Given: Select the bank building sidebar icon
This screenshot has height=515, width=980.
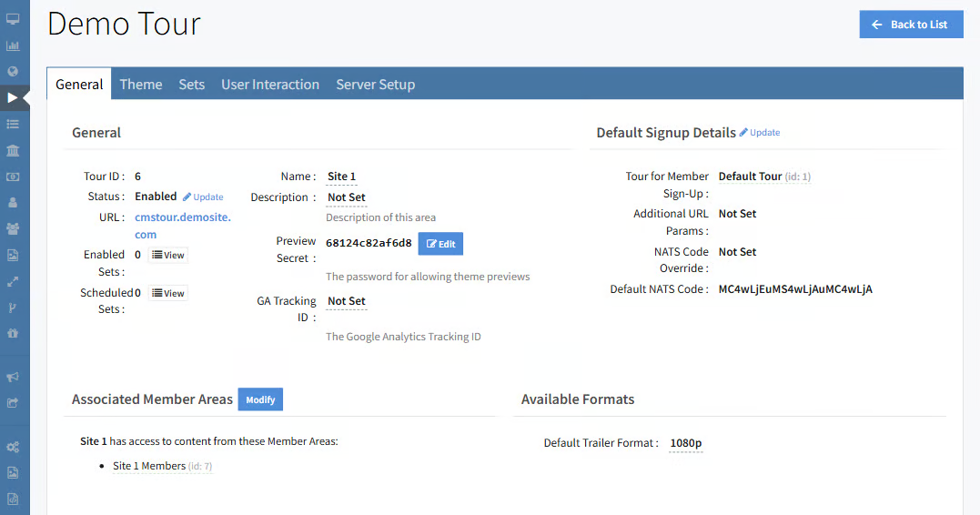Looking at the screenshot, I should point(13,150).
